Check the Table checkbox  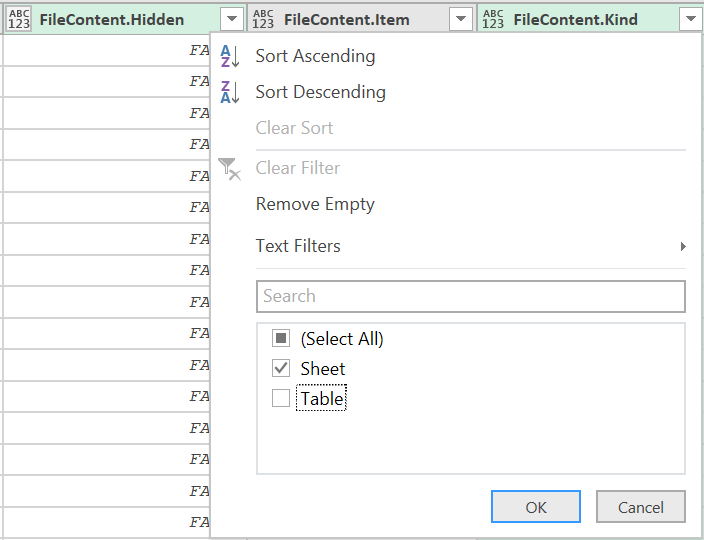tap(281, 398)
